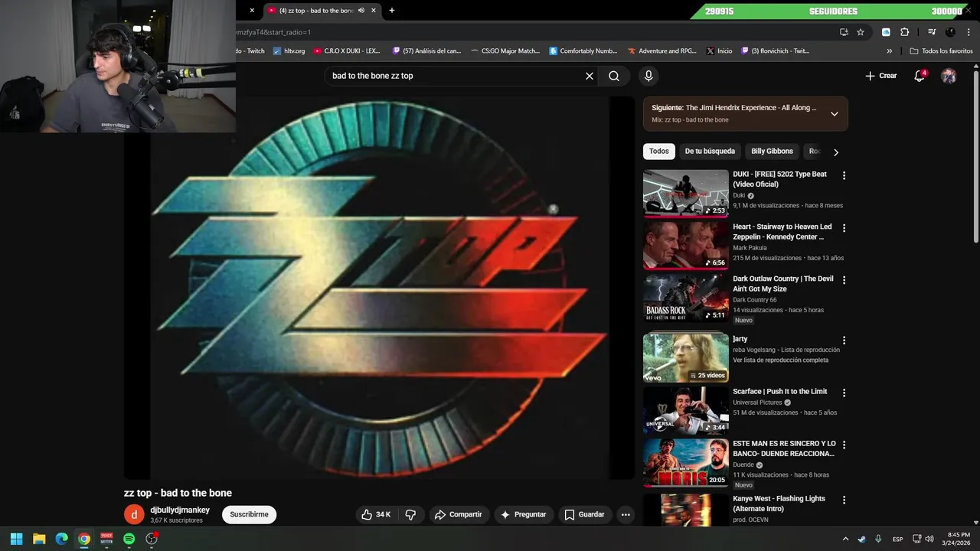Screen dimensions: 980x551
Task: Open the Comfortably Numb bookmark
Action: click(583, 51)
